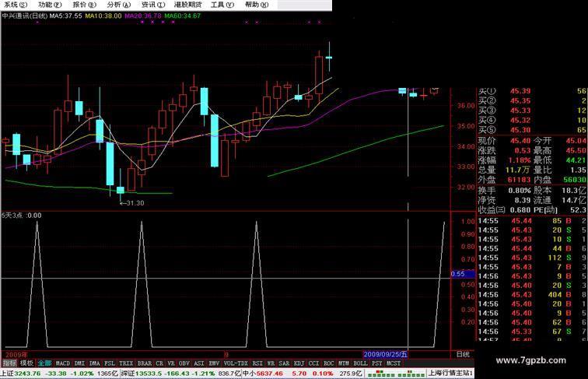Switch to the 指标 tab

click(9, 363)
